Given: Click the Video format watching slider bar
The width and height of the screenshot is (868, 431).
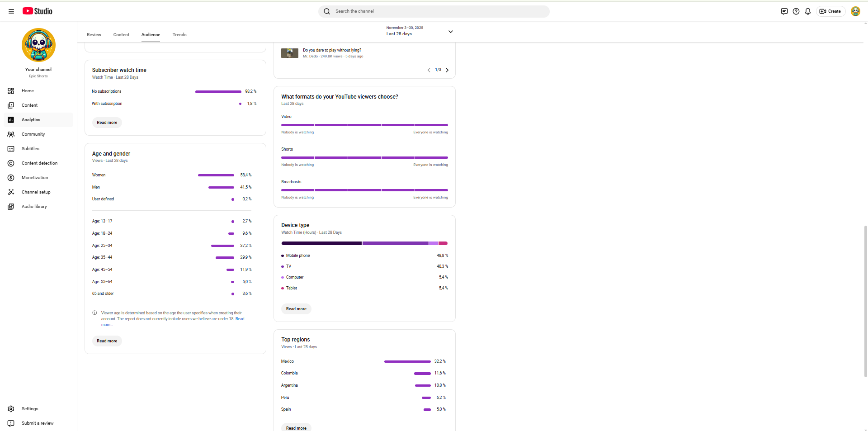Looking at the screenshot, I should (364, 125).
